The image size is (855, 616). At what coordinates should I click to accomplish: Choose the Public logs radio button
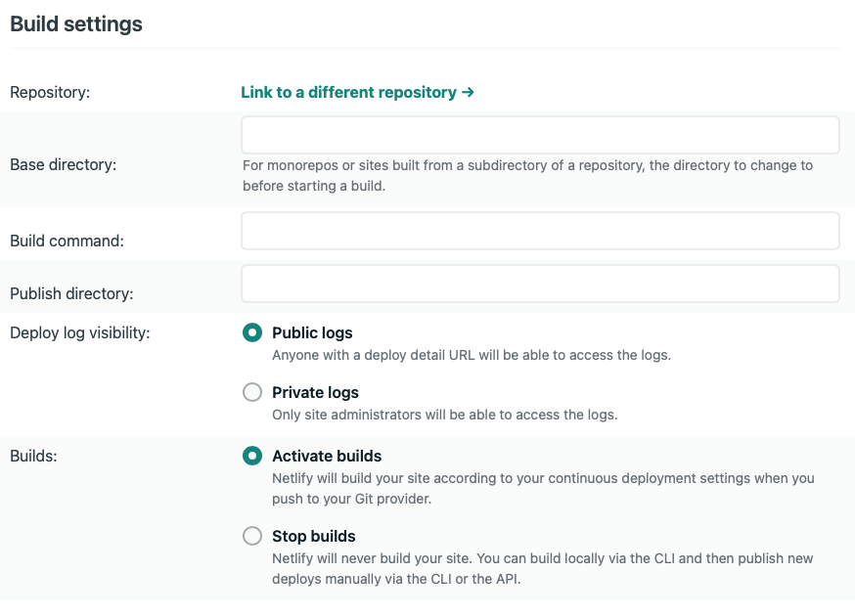coord(252,332)
